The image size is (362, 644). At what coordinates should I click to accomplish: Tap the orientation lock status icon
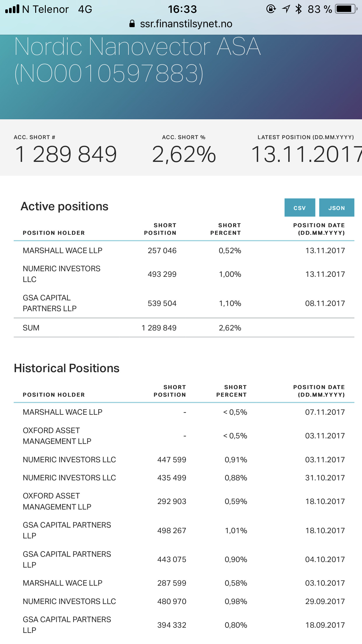(x=271, y=9)
